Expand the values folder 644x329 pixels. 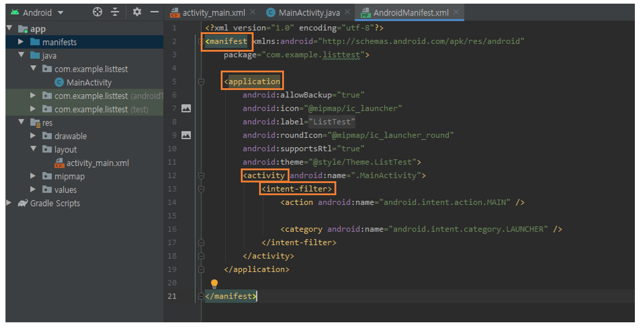[33, 189]
